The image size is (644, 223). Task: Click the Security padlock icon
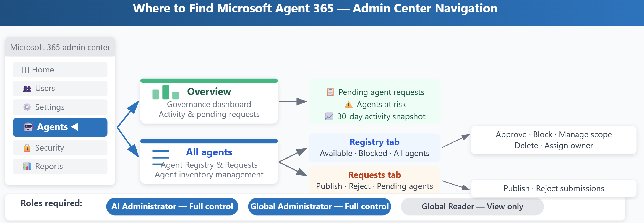click(x=27, y=148)
